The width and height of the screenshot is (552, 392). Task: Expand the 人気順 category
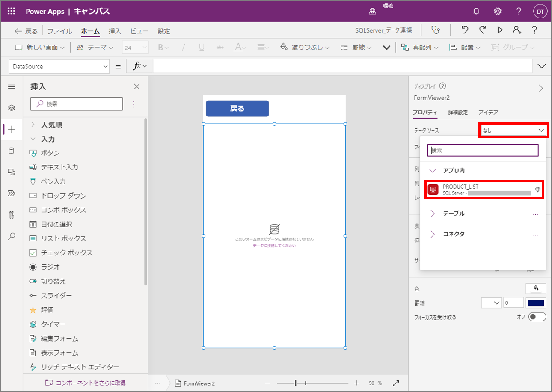[x=33, y=125]
